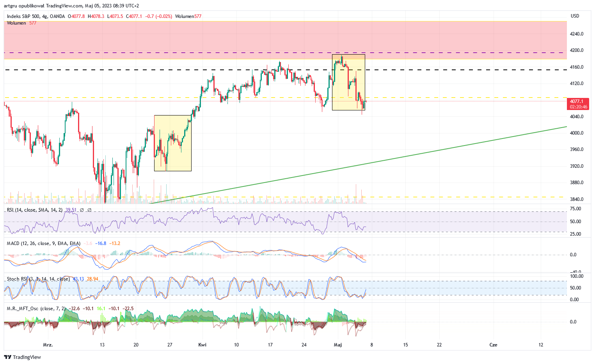Select the 4200.0 price axis label

click(576, 50)
